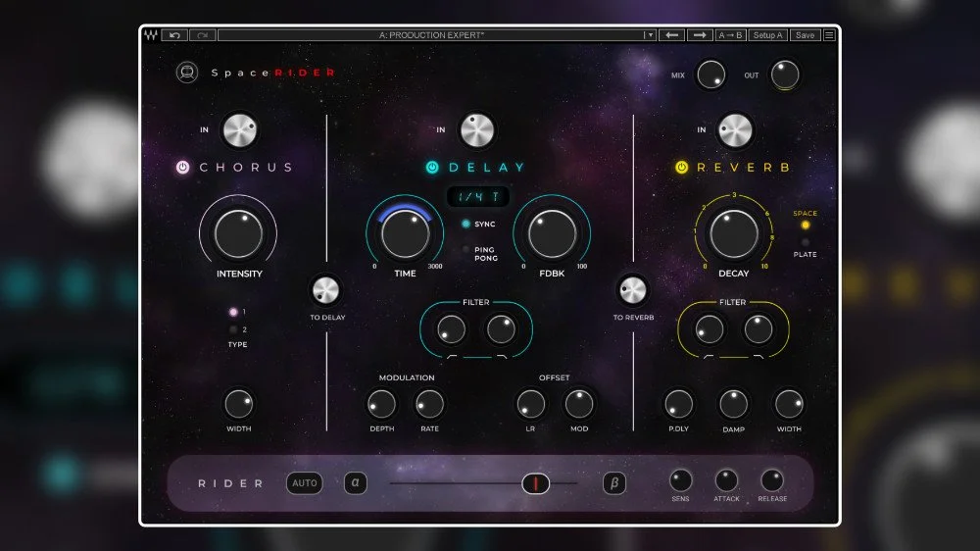980x551 pixels.
Task: Open the hamburger menu in toolbar
Action: pos(829,35)
